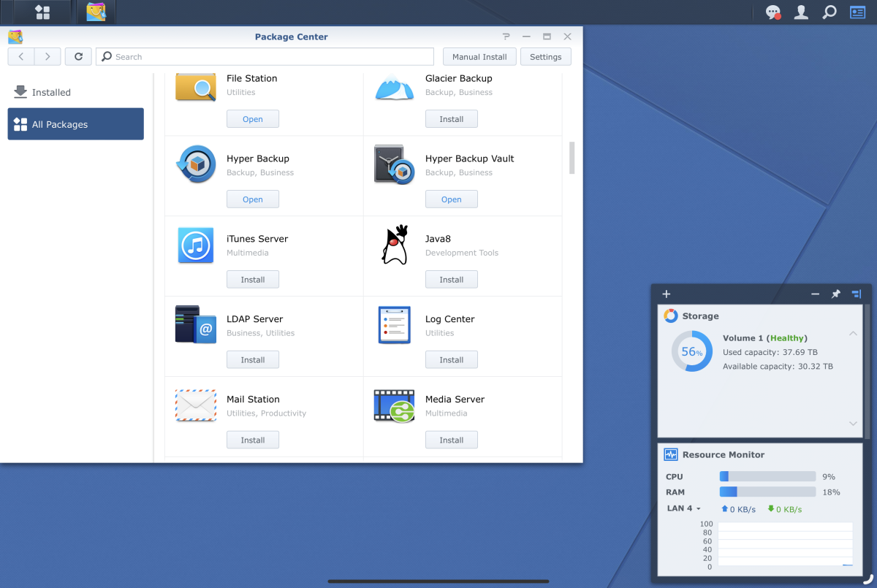The width and height of the screenshot is (877, 588).
Task: Open the DSM main menu icon
Action: (x=42, y=12)
